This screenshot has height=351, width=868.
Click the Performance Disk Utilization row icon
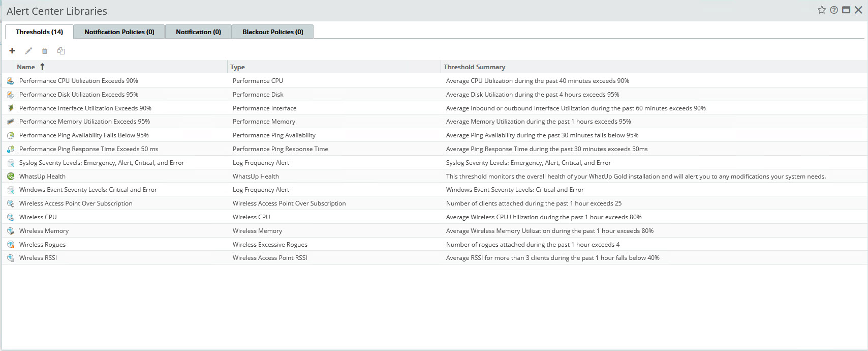[x=11, y=95]
